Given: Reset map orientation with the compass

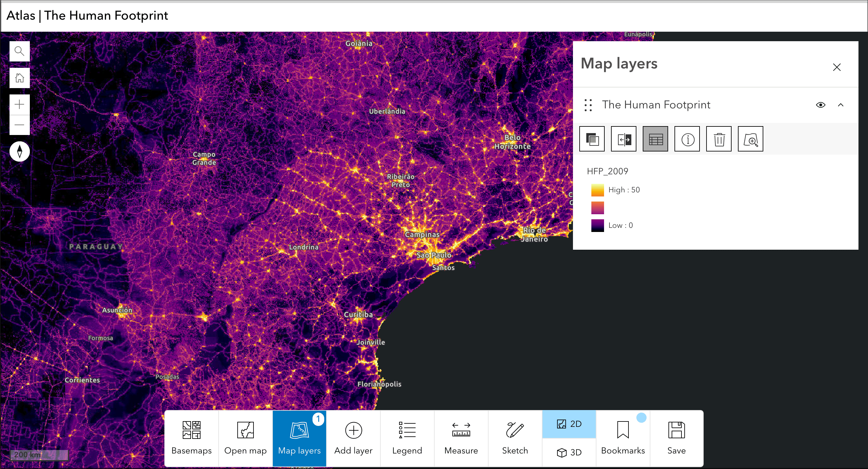Looking at the screenshot, I should point(20,151).
